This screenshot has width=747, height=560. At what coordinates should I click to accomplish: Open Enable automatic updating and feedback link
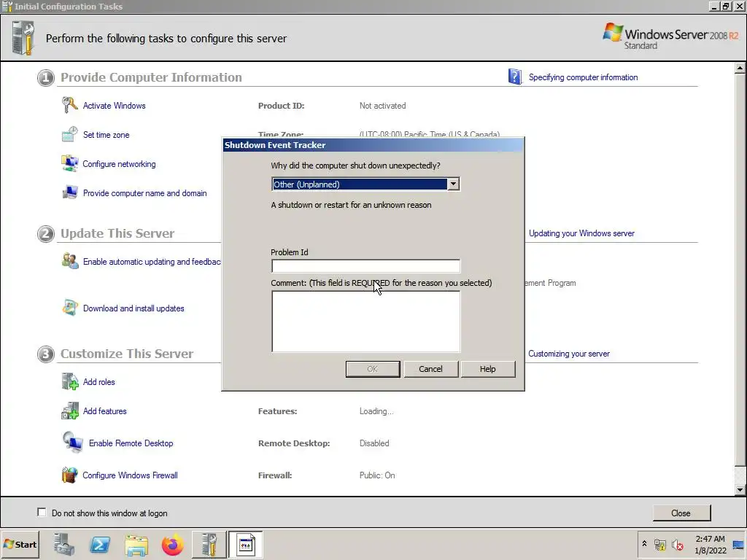point(152,262)
